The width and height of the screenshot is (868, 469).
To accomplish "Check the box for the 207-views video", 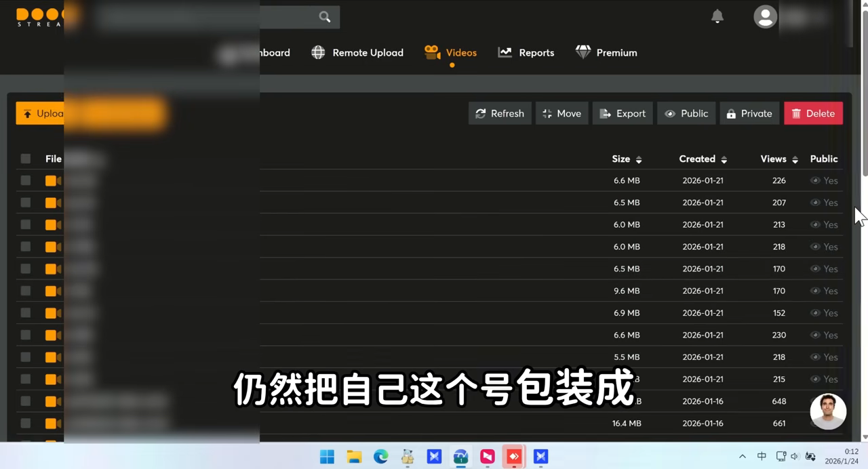I will tap(26, 203).
